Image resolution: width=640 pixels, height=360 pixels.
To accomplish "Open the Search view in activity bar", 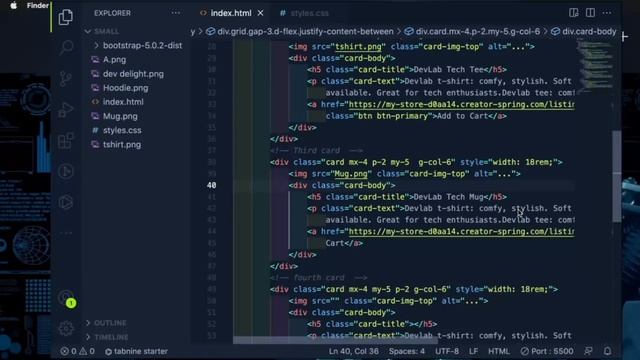I will 66,48.
